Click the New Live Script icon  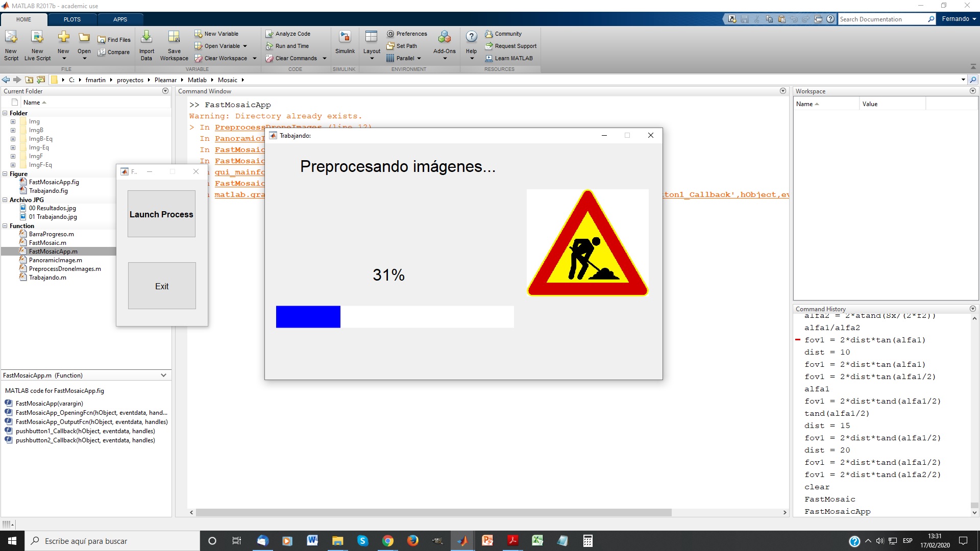click(x=37, y=37)
